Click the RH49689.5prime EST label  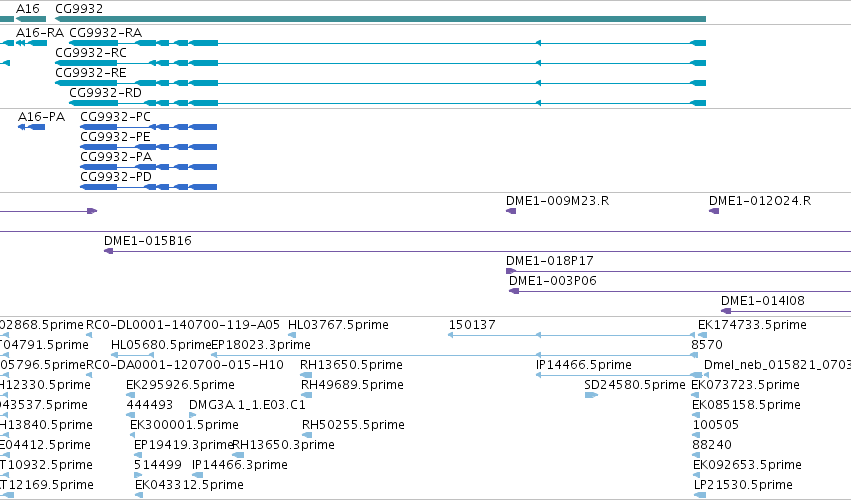[352, 385]
